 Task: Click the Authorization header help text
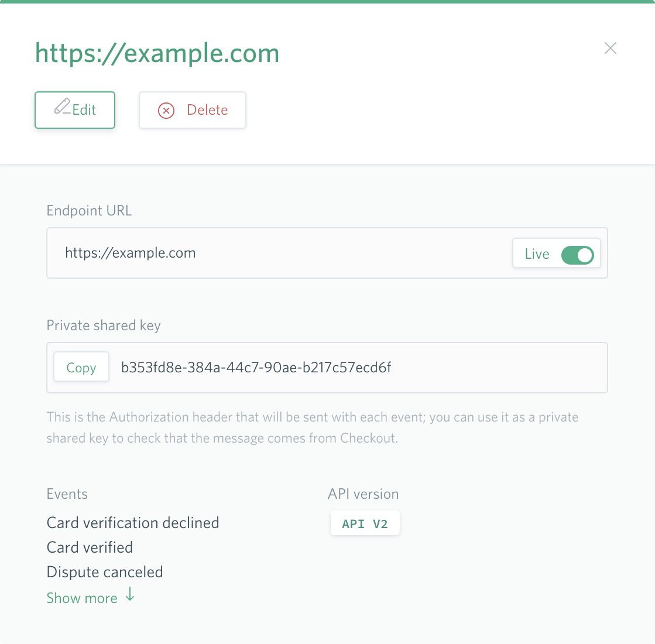312,427
